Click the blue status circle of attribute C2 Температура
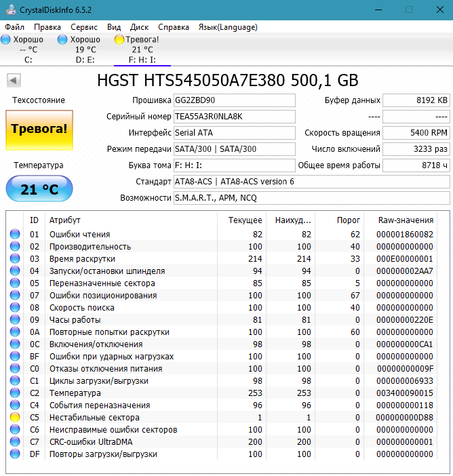 click(15, 393)
